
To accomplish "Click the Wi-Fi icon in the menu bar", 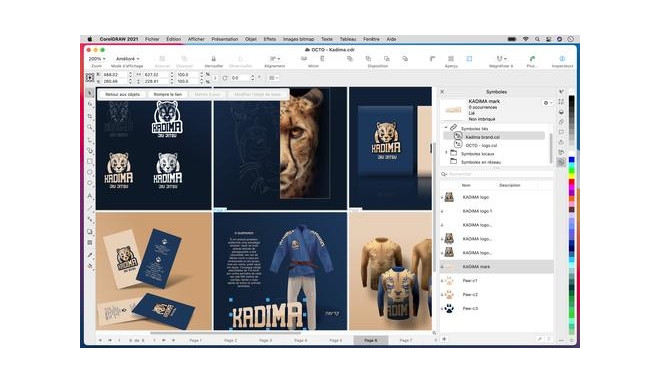I will tap(525, 39).
